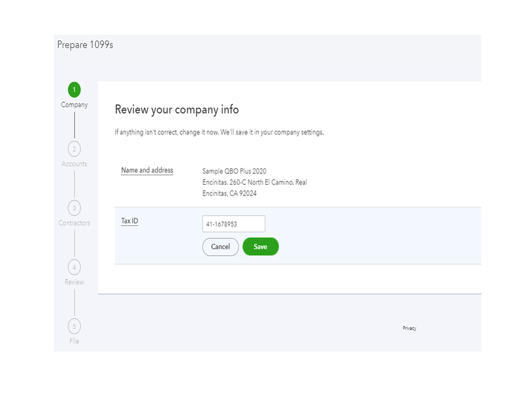532x399 pixels.
Task: Click the underlined Tax ID label
Action: click(129, 221)
